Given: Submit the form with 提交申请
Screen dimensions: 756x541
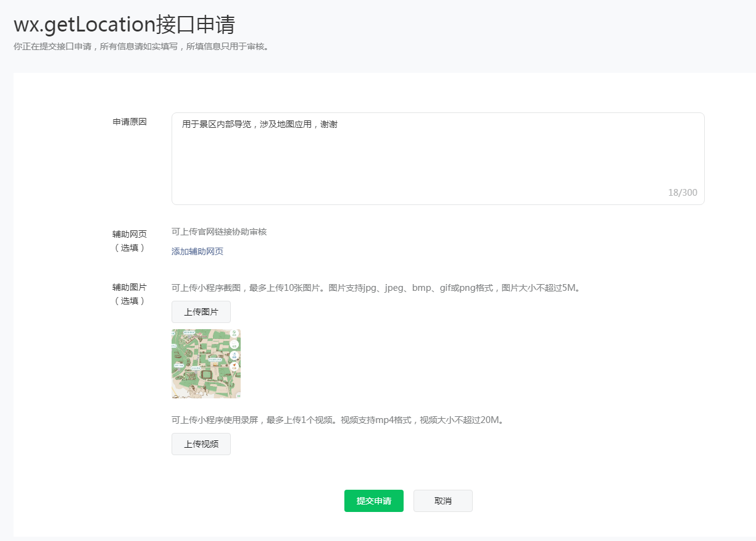Looking at the screenshot, I should (374, 501).
